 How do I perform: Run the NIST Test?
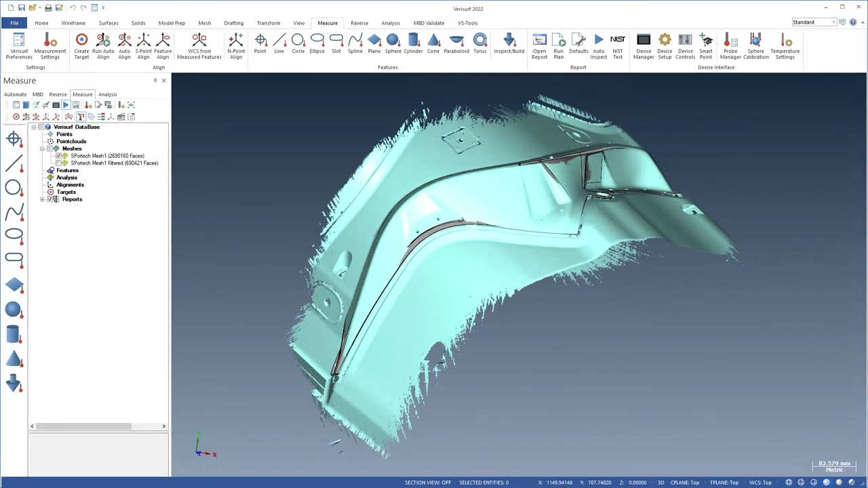coord(618,46)
